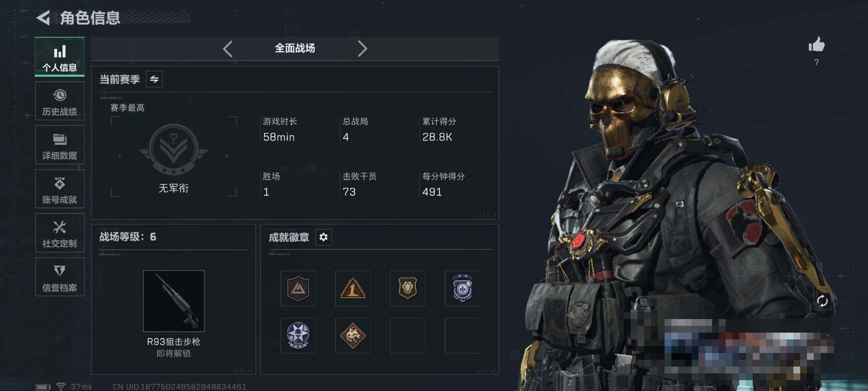Open the 历史战绩 history tab
Image resolution: width=868 pixels, height=391 pixels.
pos(60,101)
